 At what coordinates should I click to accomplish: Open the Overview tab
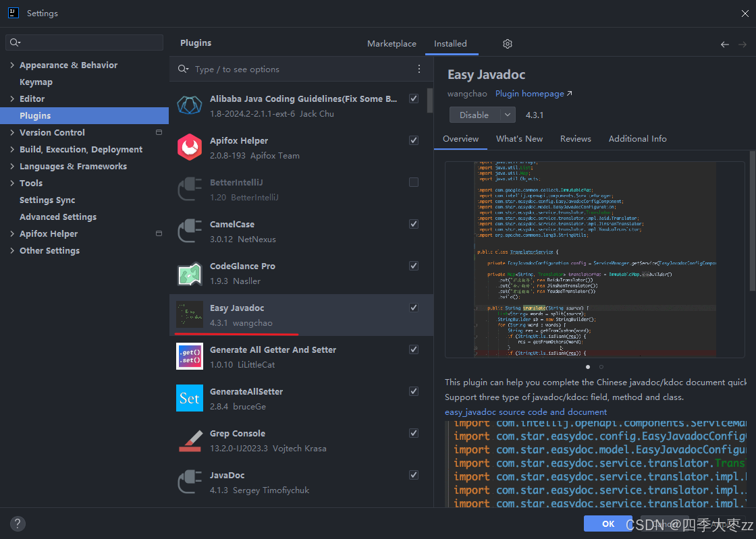click(x=460, y=139)
